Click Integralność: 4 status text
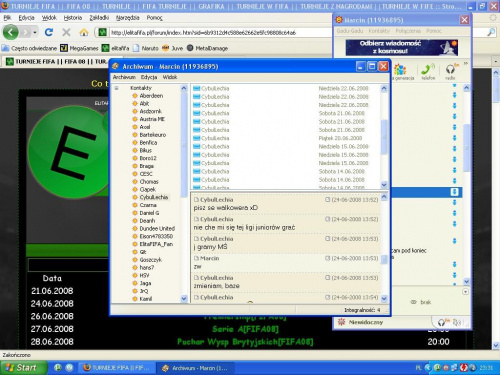 (362, 310)
